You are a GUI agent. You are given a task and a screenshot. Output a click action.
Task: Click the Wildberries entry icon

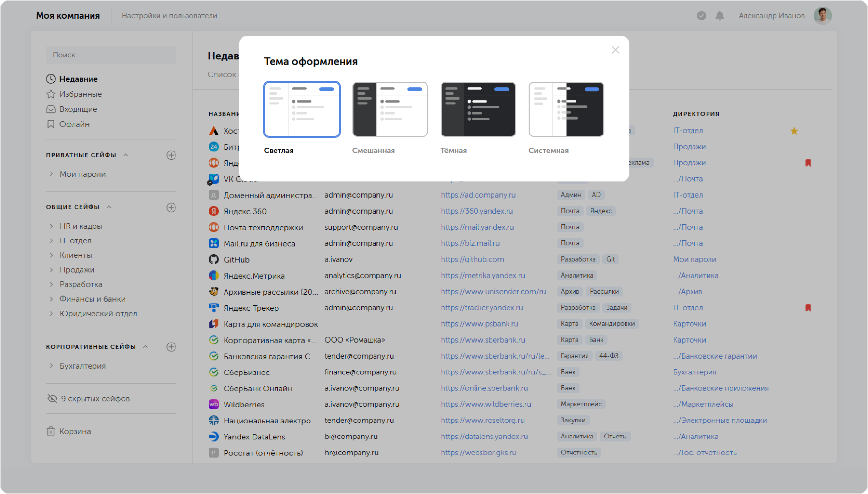(214, 405)
